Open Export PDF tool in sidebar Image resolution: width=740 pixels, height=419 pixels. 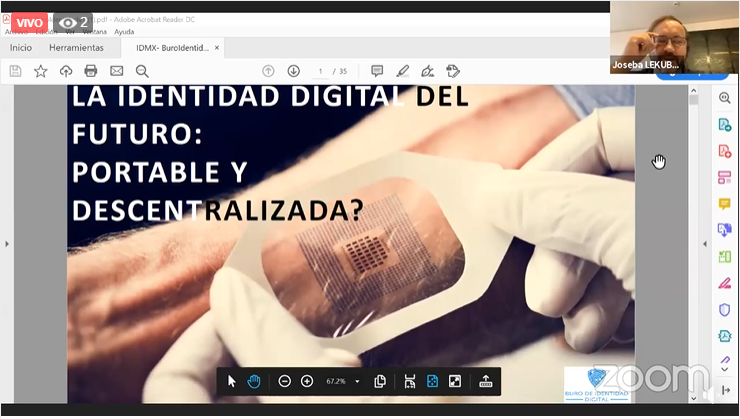(724, 125)
